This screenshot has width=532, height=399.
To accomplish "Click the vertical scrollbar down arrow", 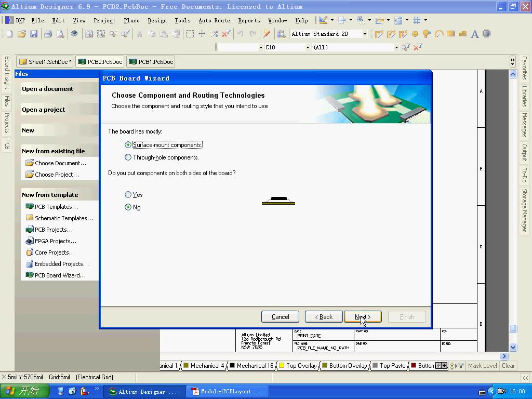I will (513, 347).
